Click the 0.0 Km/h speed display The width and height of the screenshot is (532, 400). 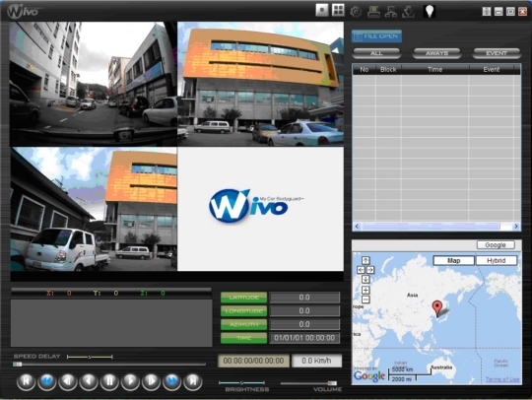point(316,361)
